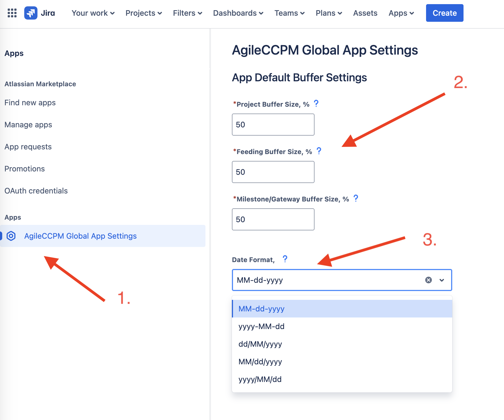Go to Manage apps
The image size is (504, 420).
[x=28, y=125]
